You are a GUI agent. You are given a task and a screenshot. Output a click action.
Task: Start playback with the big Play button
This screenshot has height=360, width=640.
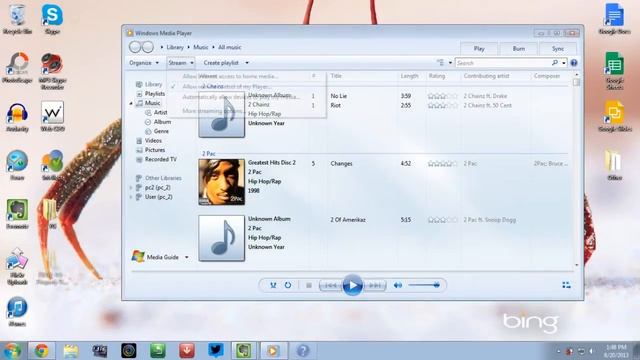[x=353, y=285]
